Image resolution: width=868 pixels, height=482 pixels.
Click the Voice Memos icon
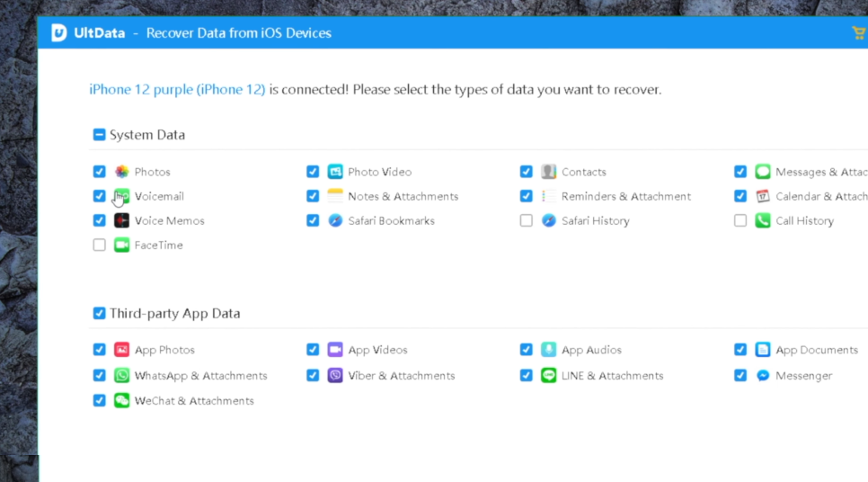coord(122,220)
